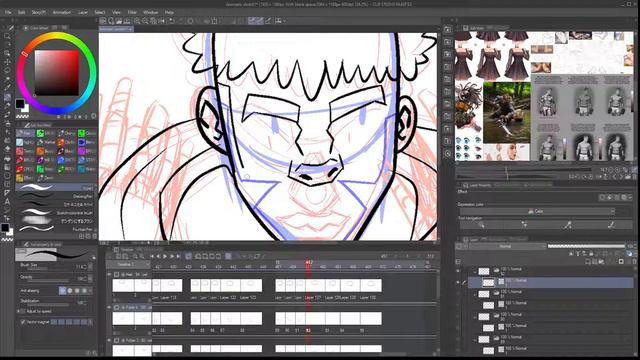Select the Layer 122 cel in Hair track
640x360 pixels.
[230, 285]
